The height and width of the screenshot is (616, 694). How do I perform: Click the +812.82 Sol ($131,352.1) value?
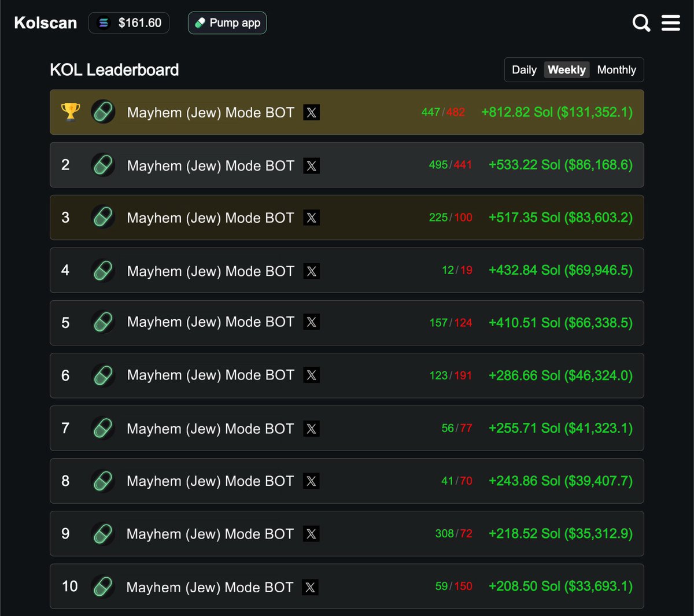coord(557,112)
